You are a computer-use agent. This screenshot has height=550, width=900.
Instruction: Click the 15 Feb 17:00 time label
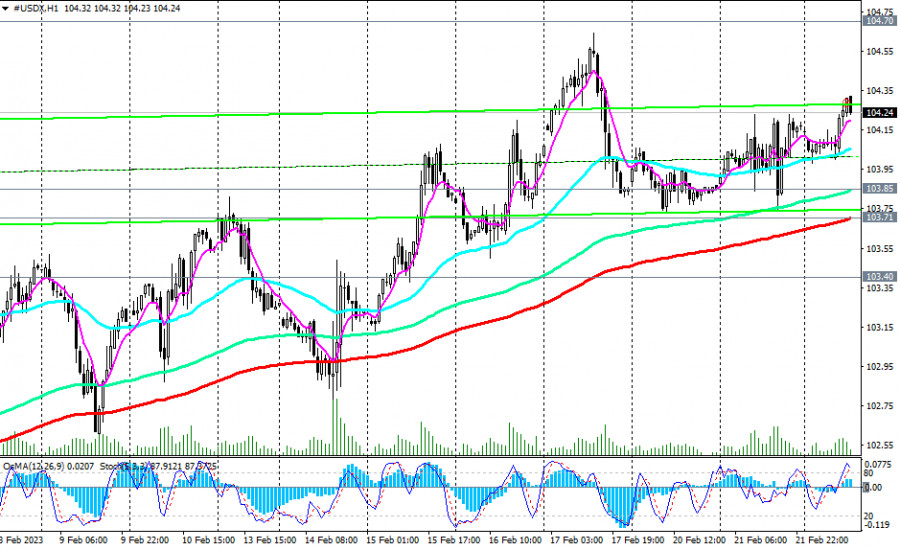point(454,540)
